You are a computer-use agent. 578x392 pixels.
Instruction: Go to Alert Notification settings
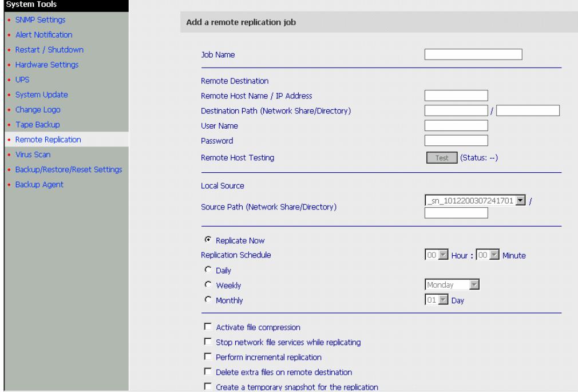(x=43, y=35)
